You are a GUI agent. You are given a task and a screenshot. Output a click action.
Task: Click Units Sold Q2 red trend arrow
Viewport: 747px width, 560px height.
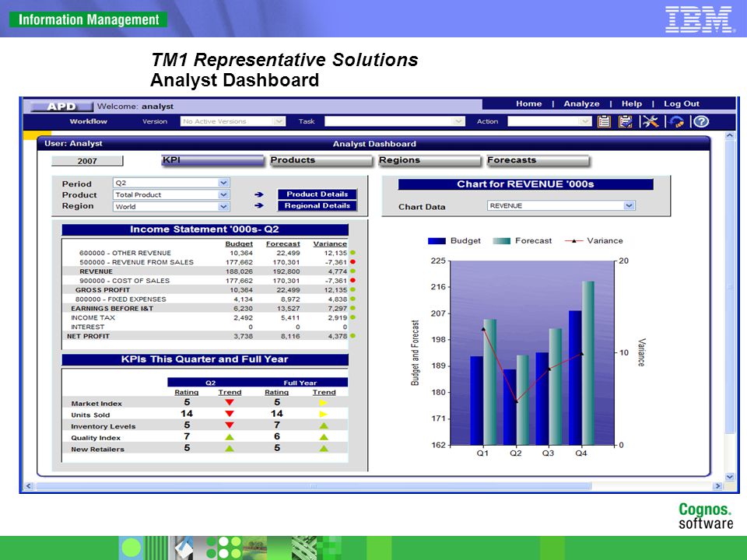click(x=230, y=414)
